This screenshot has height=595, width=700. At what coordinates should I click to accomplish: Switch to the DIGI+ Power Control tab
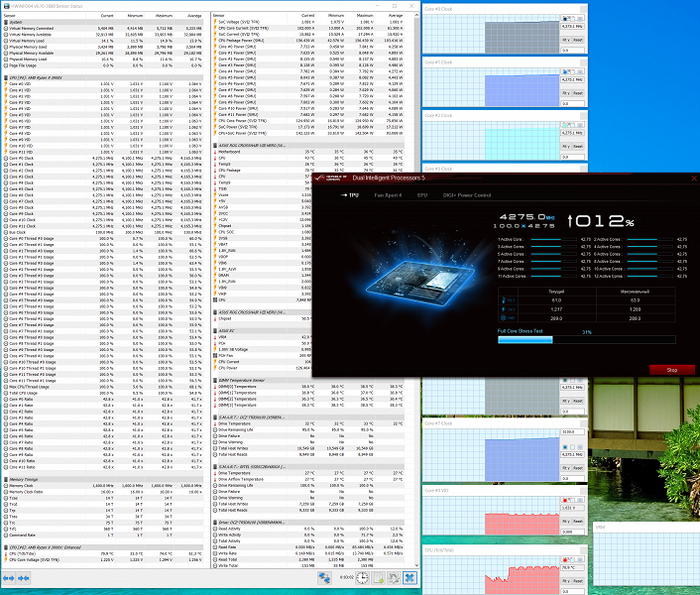tap(467, 195)
